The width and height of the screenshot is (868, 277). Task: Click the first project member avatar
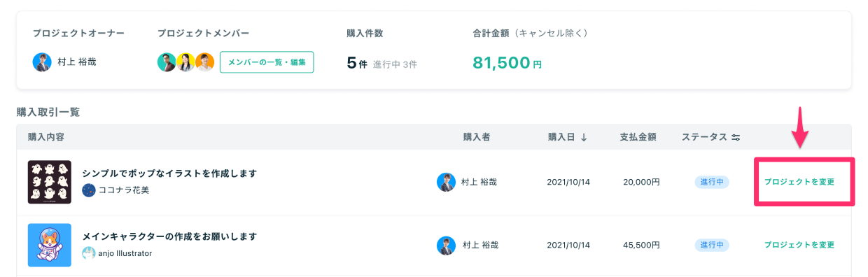point(167,62)
